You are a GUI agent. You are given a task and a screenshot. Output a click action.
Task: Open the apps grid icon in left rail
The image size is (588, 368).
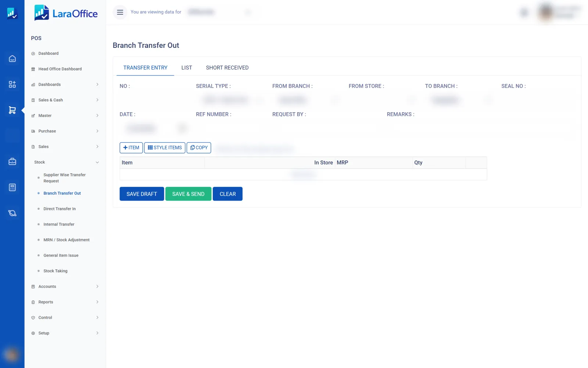[x=12, y=84]
